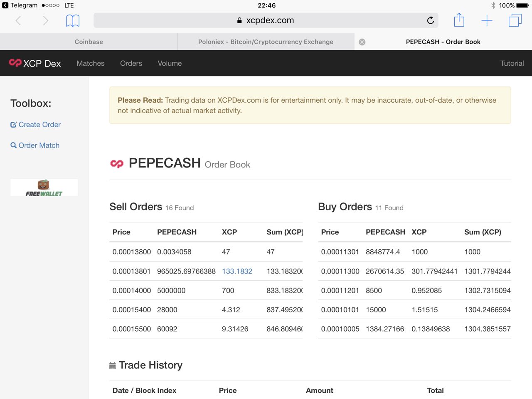Switch to the Poloniex exchange tab
Image resolution: width=532 pixels, height=399 pixels.
[266, 42]
